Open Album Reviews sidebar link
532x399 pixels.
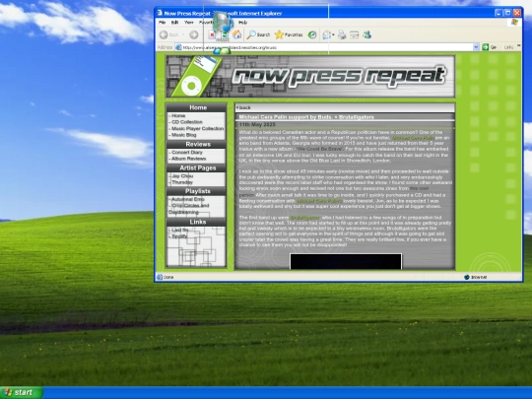[x=188, y=159]
